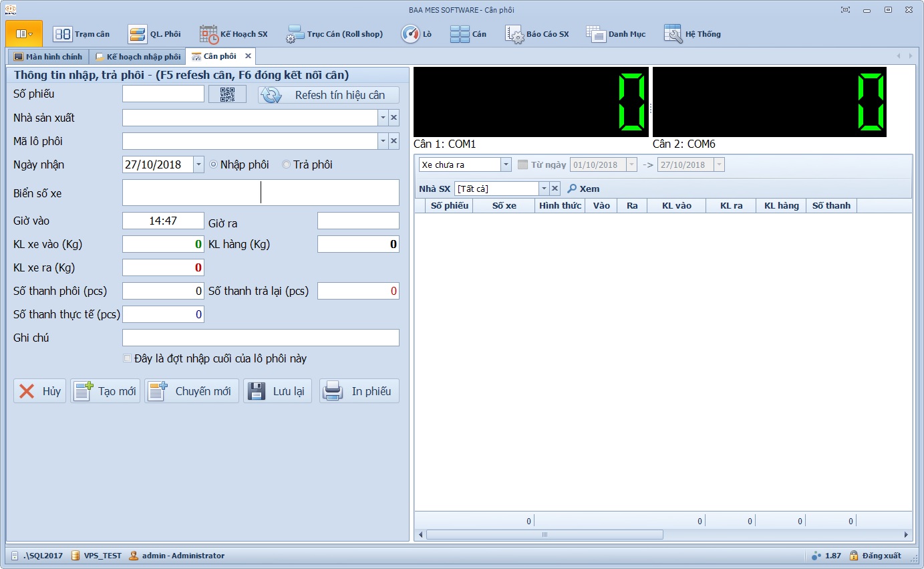Click the grid's horizontal scrollbar thumb
The width and height of the screenshot is (924, 569).
tap(544, 535)
